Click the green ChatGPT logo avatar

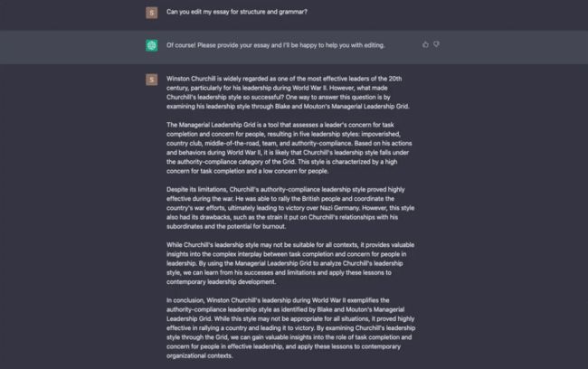[x=151, y=45]
